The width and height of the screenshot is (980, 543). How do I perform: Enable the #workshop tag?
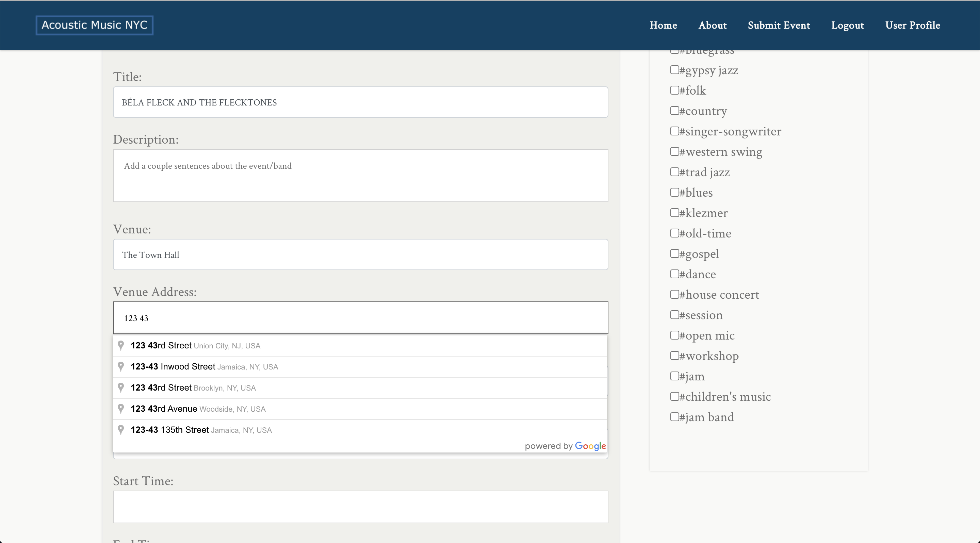pos(674,355)
